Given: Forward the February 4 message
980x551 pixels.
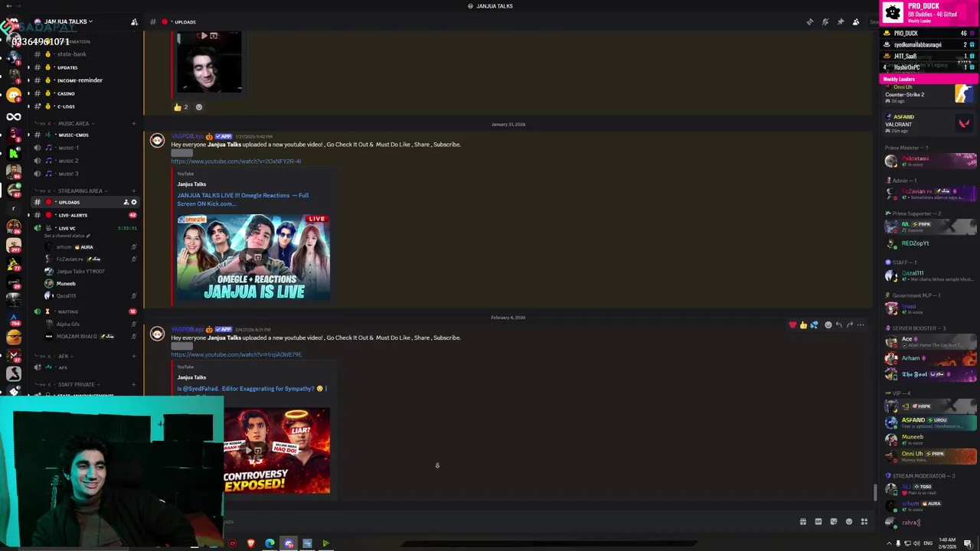Looking at the screenshot, I should [849, 325].
